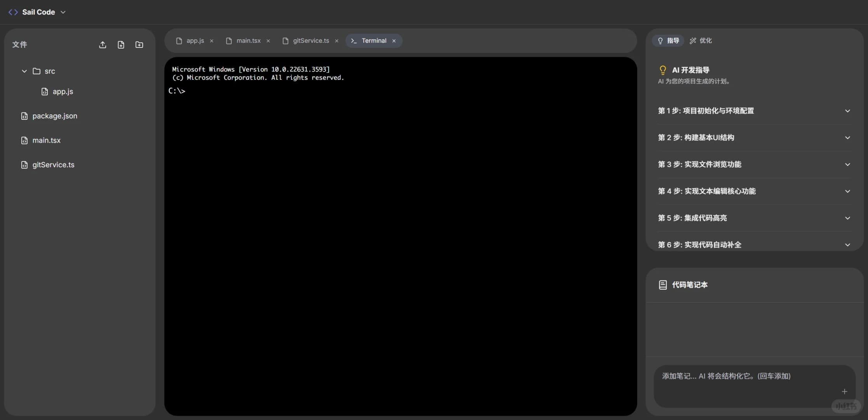
Task: Click the Sail Code logo icon
Action: pyautogui.click(x=13, y=12)
